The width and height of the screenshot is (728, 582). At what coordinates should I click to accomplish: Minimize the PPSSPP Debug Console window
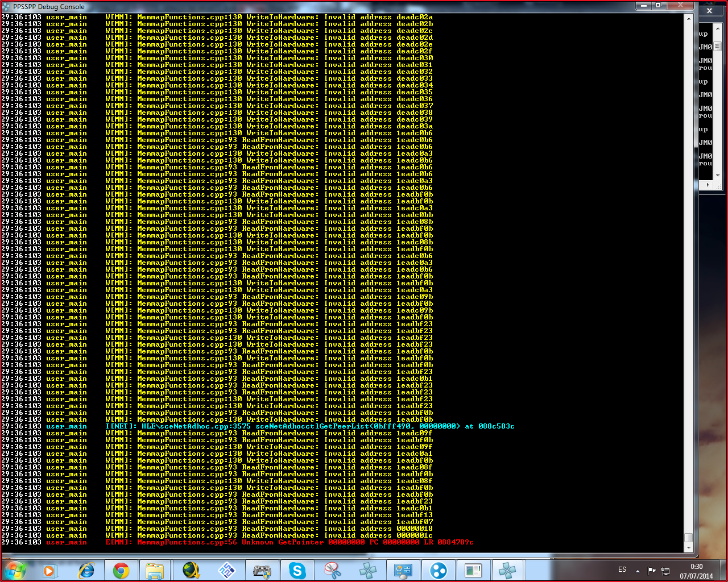pyautogui.click(x=644, y=6)
